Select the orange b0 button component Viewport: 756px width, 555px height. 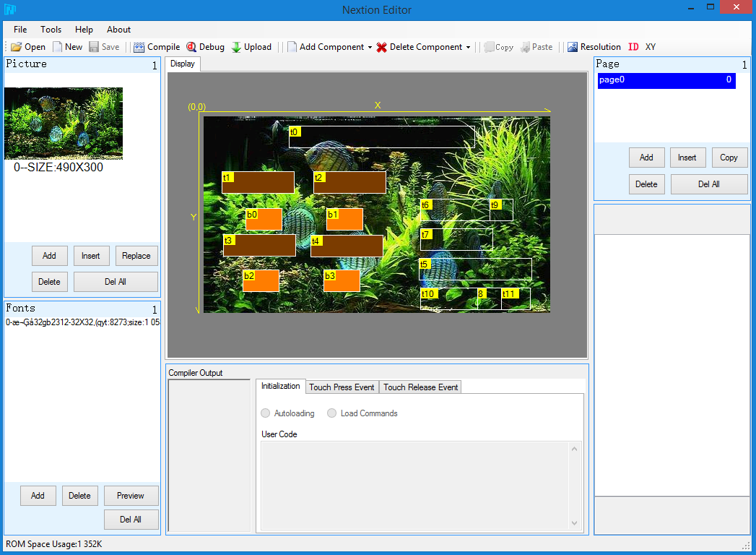click(x=267, y=220)
